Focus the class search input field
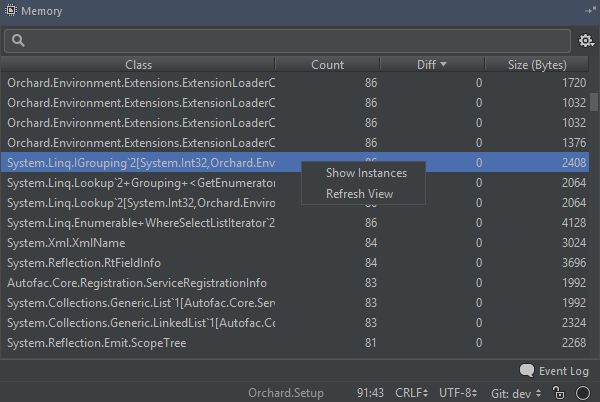Image resolution: width=600 pixels, height=402 pixels. pos(300,41)
